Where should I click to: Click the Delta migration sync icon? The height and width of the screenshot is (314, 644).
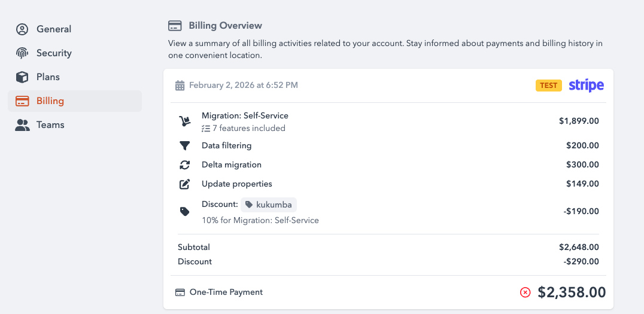pos(185,165)
